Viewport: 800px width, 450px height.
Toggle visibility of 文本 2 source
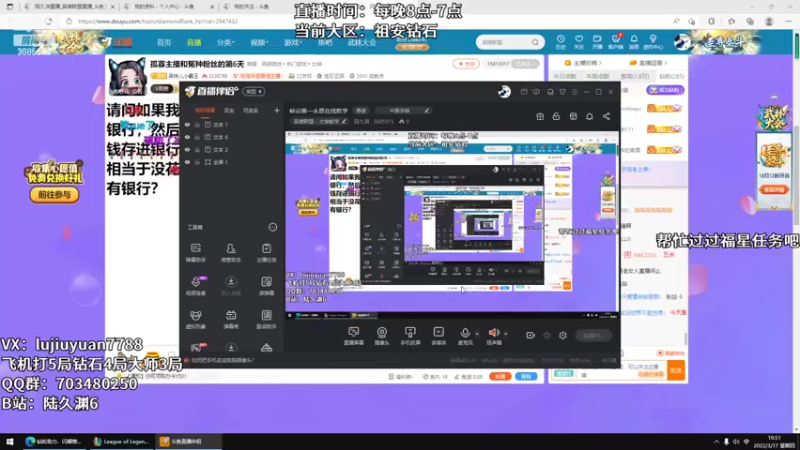[x=187, y=149]
